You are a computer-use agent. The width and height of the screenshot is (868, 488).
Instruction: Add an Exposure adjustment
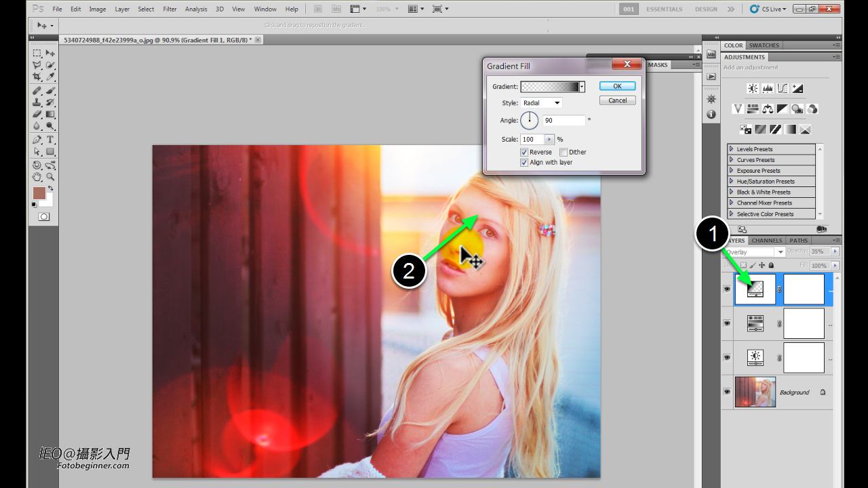pyautogui.click(x=797, y=88)
